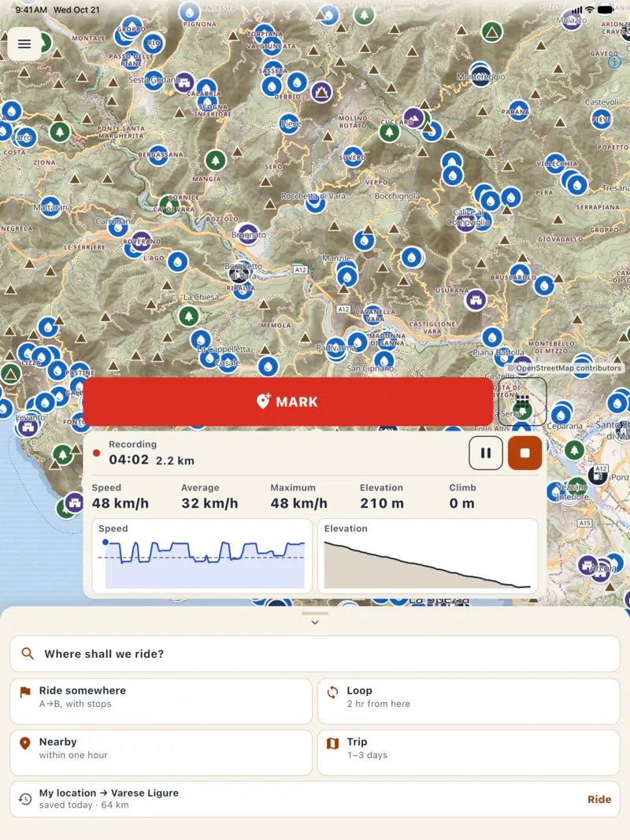The width and height of the screenshot is (630, 840).
Task: Tap the Wi-Fi icon in status bar
Action: click(589, 9)
